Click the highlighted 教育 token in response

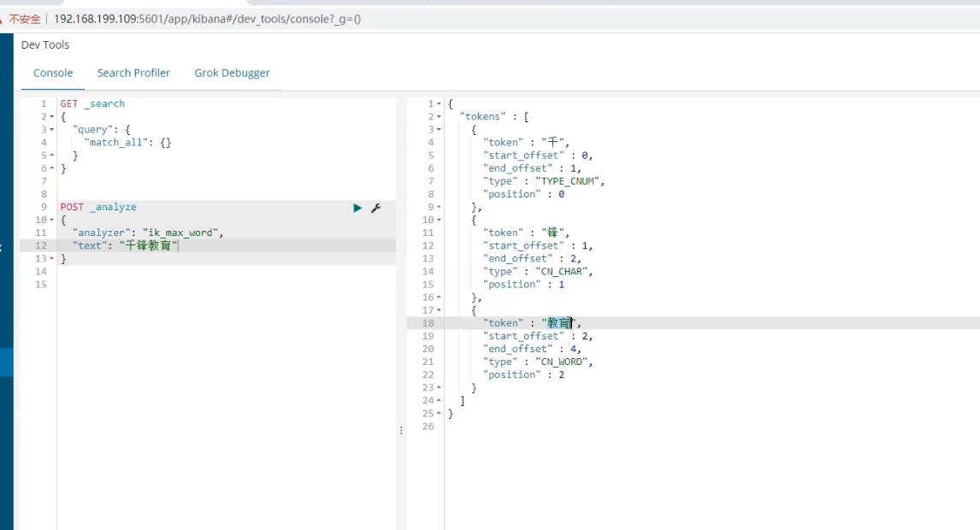click(x=559, y=323)
